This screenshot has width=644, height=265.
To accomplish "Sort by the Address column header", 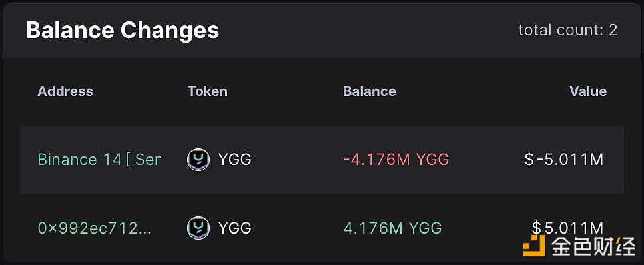I will point(65,91).
